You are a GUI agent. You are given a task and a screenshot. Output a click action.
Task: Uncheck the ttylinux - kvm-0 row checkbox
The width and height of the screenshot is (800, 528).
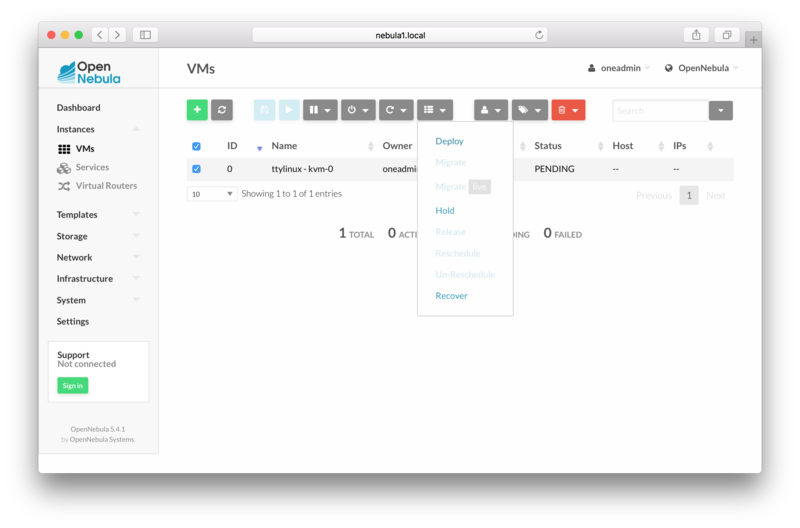pos(196,169)
